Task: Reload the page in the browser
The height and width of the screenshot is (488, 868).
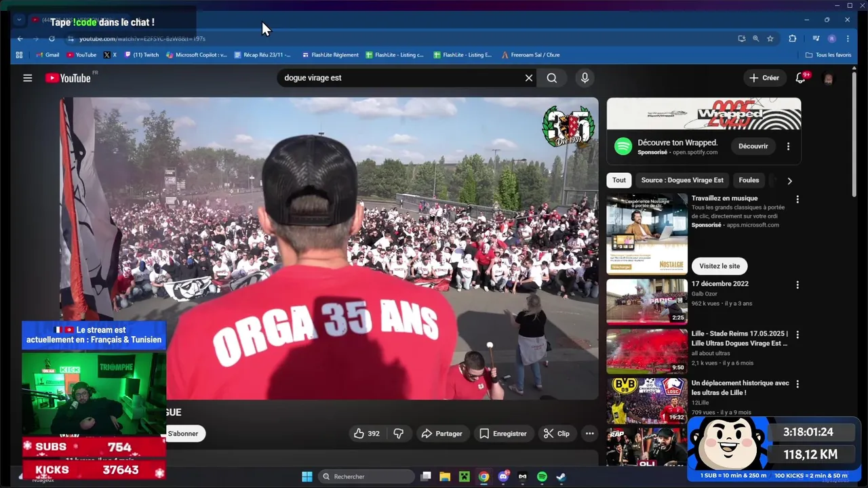Action: pos(52,39)
